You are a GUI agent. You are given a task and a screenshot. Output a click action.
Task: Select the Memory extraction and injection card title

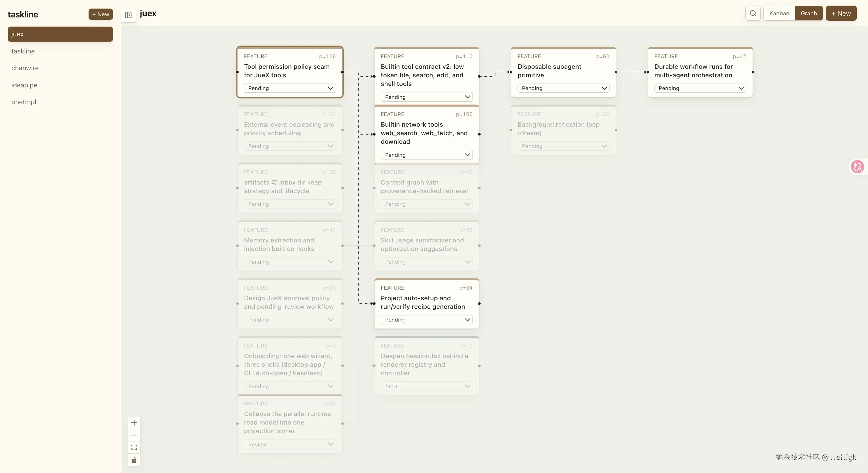(x=279, y=244)
